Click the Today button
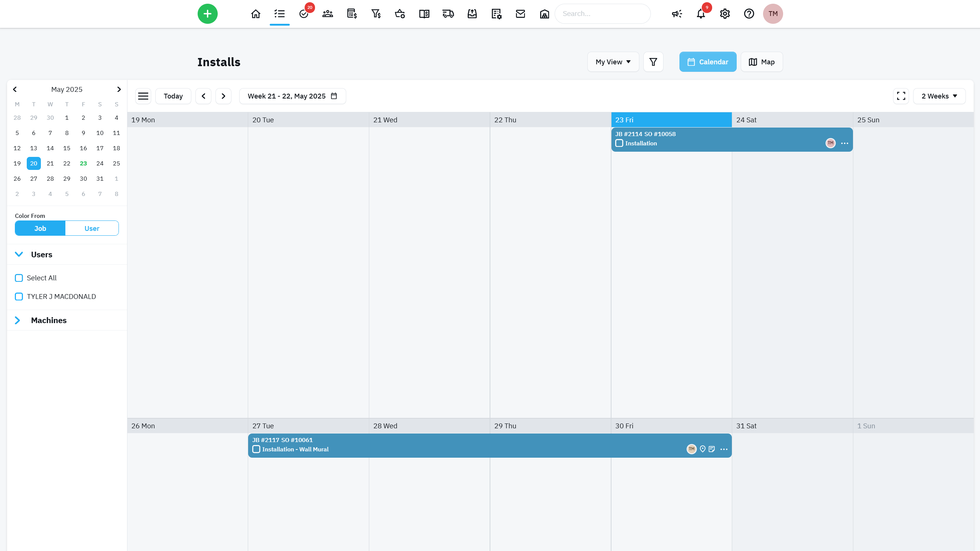The image size is (980, 551). pyautogui.click(x=173, y=96)
